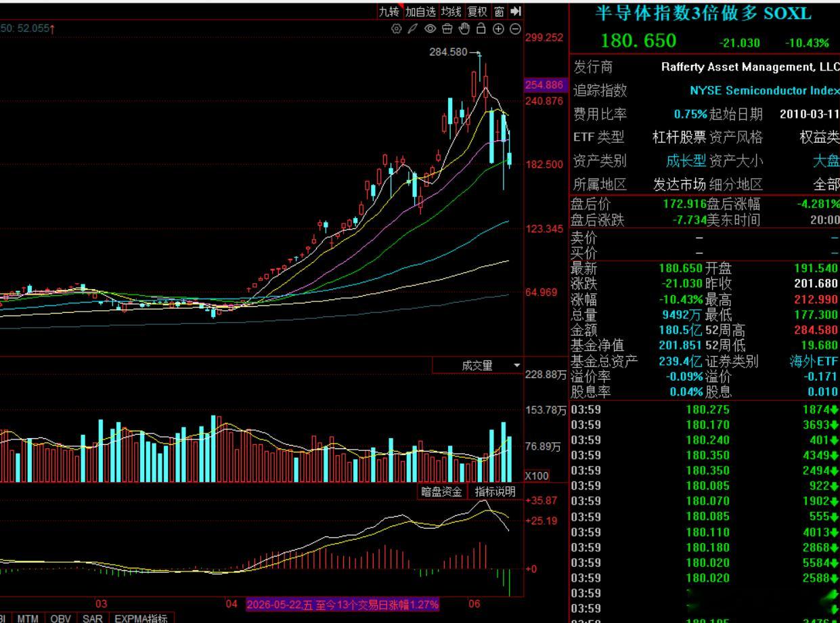The width and height of the screenshot is (840, 623).
Task: Zoom in with plus icon
Action: pyautogui.click(x=498, y=28)
